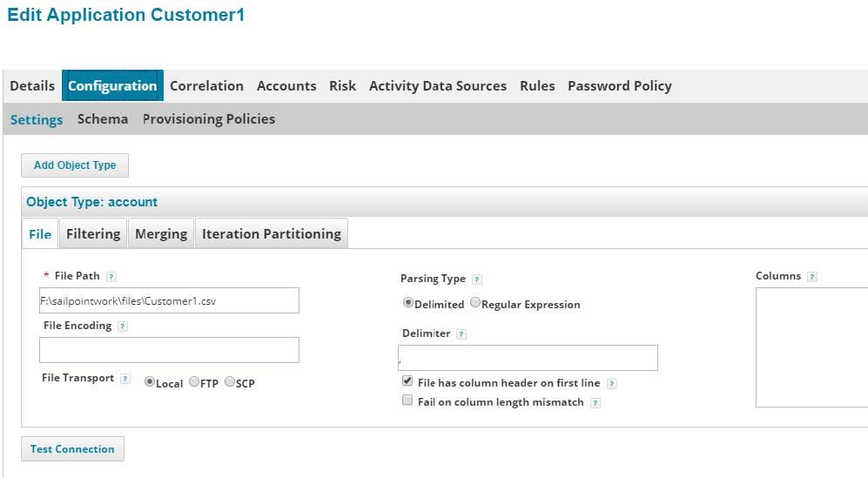Click the help icon next to File Path
Image resolution: width=868 pixels, height=478 pixels.
pyautogui.click(x=111, y=277)
